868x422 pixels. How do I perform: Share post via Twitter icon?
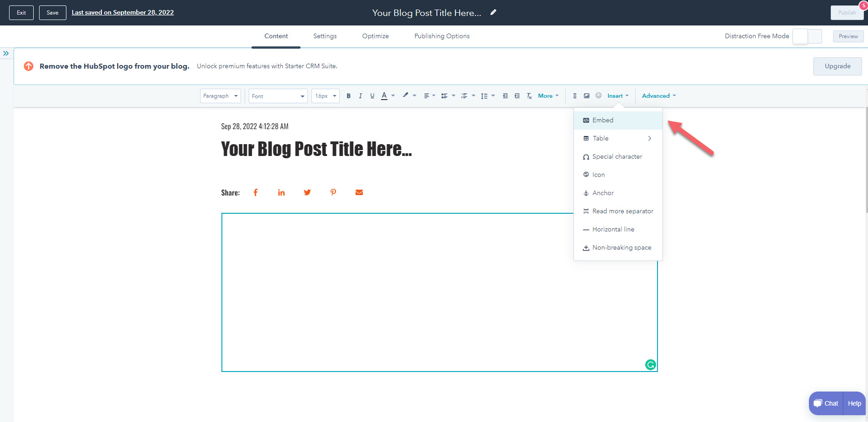point(307,192)
